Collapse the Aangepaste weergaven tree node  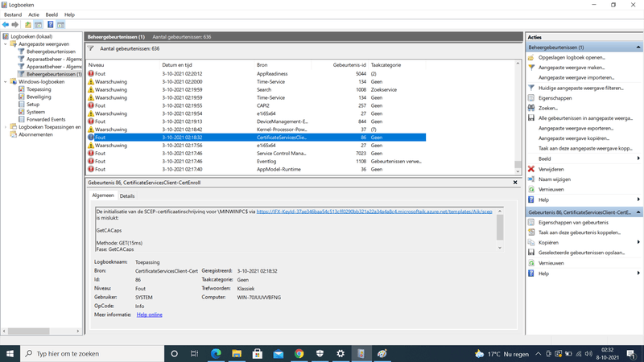6,44
